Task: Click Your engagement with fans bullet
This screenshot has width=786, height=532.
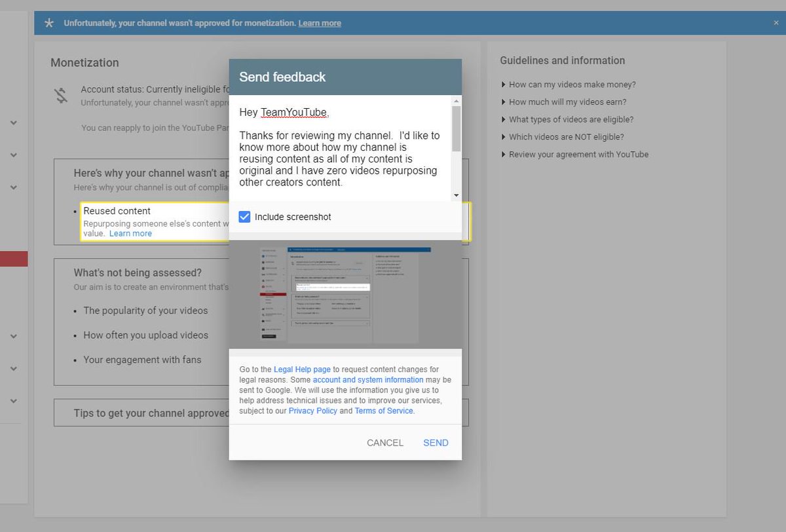Action: pyautogui.click(x=142, y=360)
